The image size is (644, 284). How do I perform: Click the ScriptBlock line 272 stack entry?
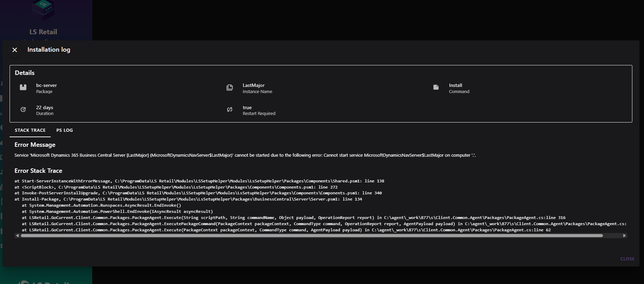(176, 187)
